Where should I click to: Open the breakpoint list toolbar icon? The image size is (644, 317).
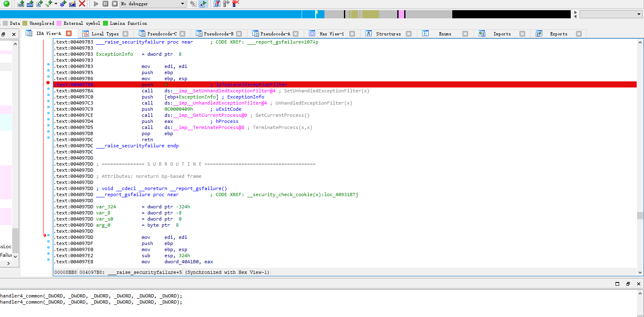217,4
